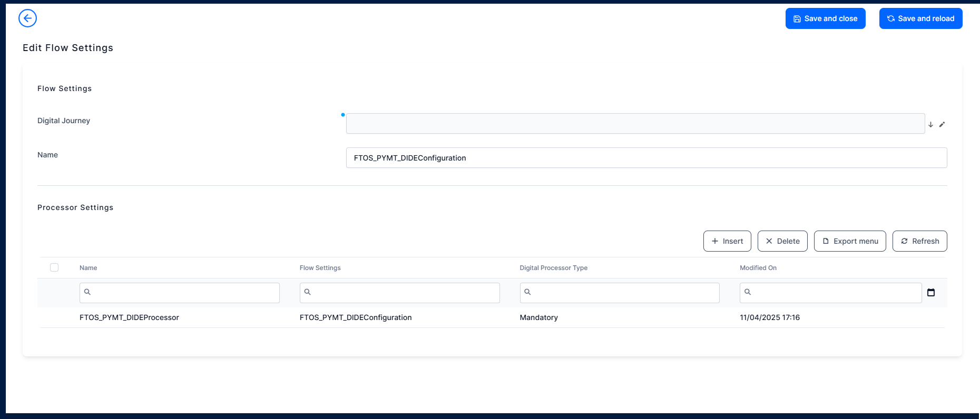
Task: Open the Export menu
Action: 850,241
